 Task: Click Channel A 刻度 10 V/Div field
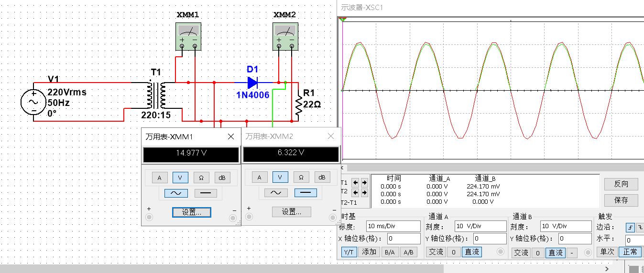[480, 226]
